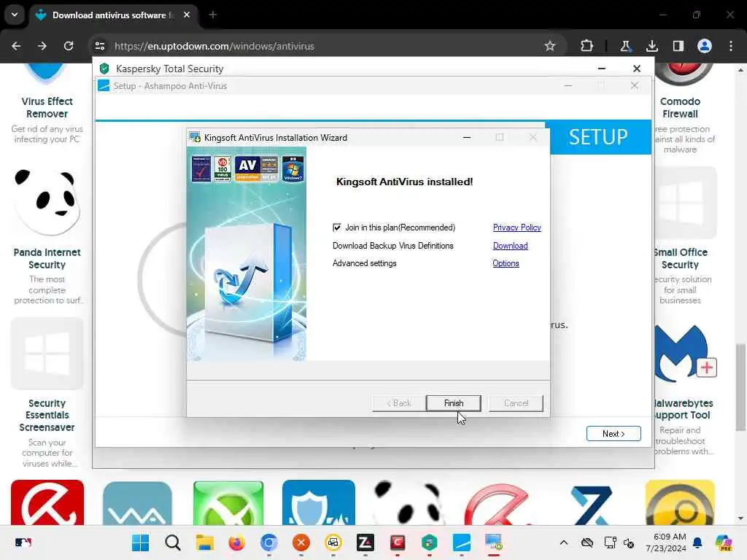
Task: Open the Privacy Policy link
Action: (x=517, y=227)
